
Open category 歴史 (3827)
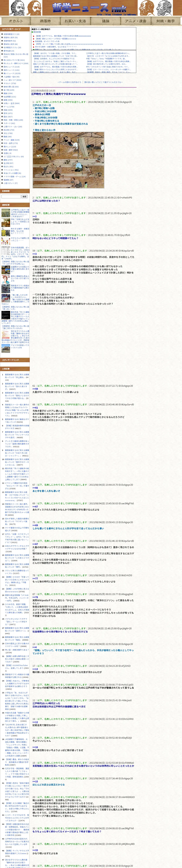coord(8,117)
